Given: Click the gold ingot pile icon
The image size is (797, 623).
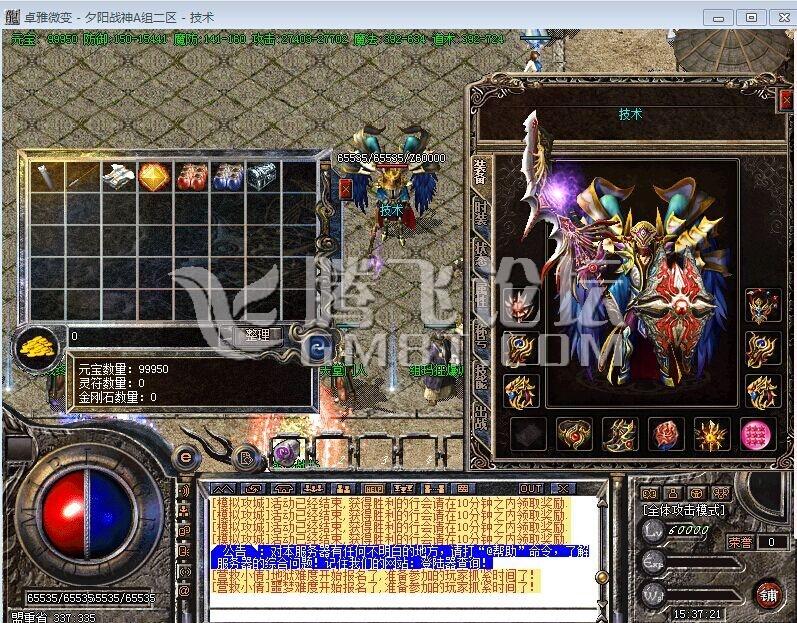Looking at the screenshot, I should (x=36, y=348).
